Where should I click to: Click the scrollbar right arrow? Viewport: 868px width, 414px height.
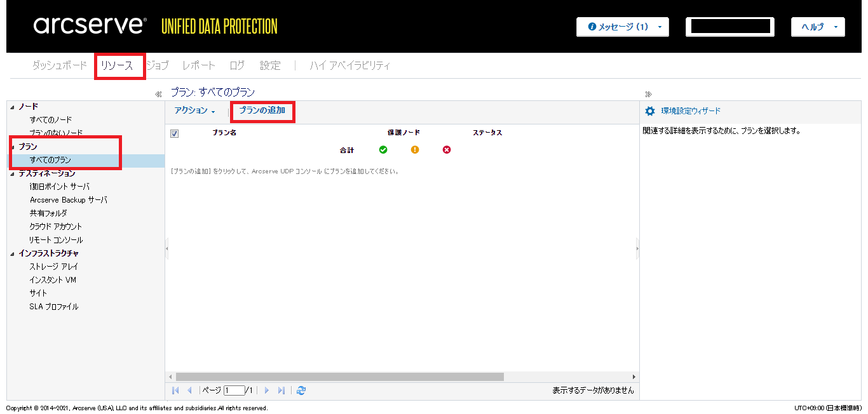(634, 377)
